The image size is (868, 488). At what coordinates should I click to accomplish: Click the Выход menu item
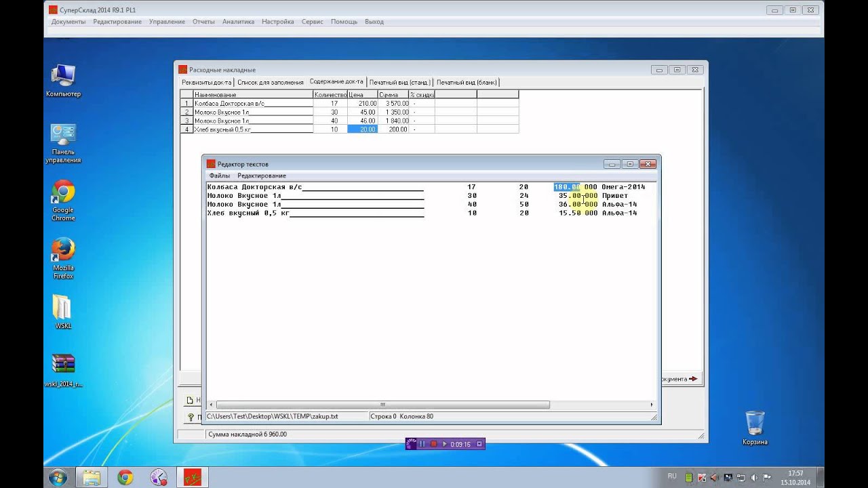[374, 22]
